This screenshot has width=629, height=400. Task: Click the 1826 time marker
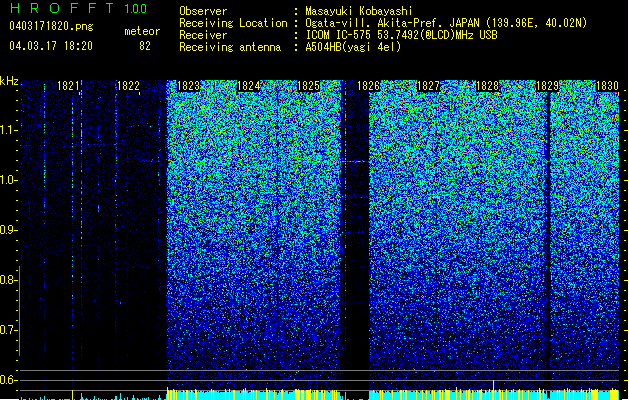point(368,86)
